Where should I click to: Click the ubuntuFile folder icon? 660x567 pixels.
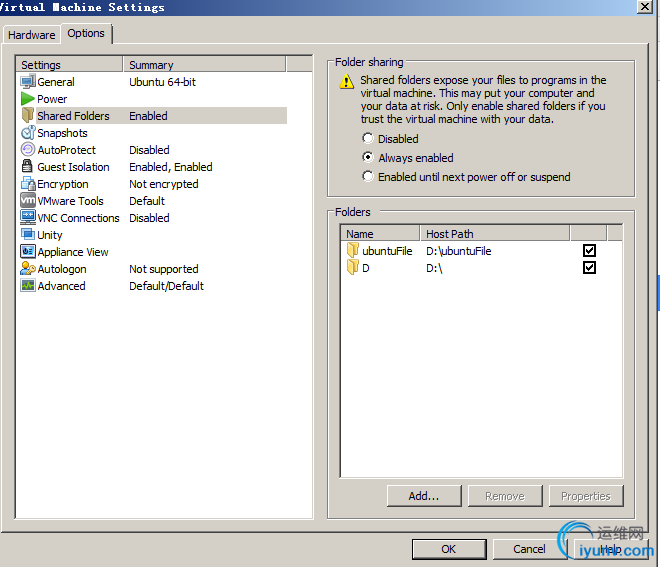(x=353, y=250)
